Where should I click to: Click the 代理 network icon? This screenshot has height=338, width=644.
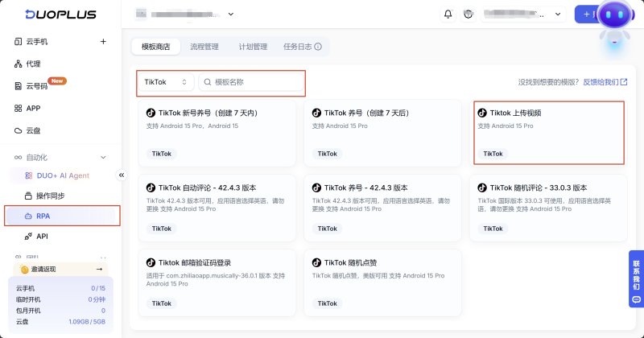pos(18,64)
